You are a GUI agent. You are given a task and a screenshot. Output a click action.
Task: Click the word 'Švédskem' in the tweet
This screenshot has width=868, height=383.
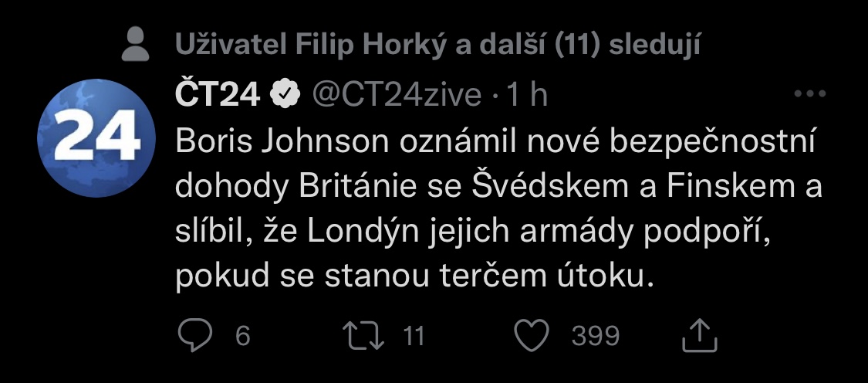(580, 186)
